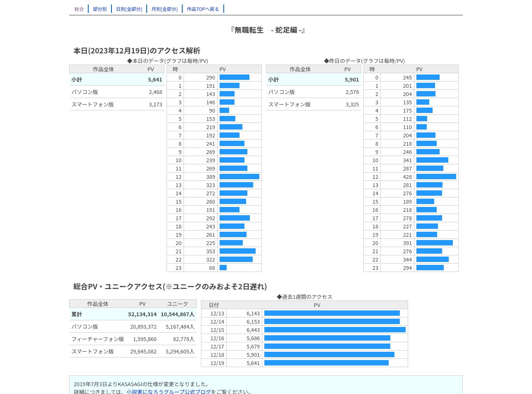Select the フィーチャーフォン版 row
Screen dimensions: 532x394
133,339
